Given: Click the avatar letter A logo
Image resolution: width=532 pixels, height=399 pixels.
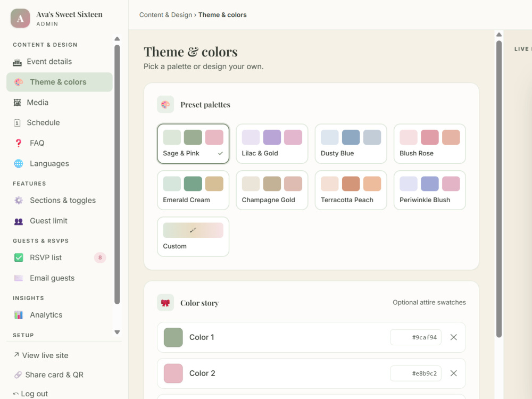Looking at the screenshot, I should (20, 18).
